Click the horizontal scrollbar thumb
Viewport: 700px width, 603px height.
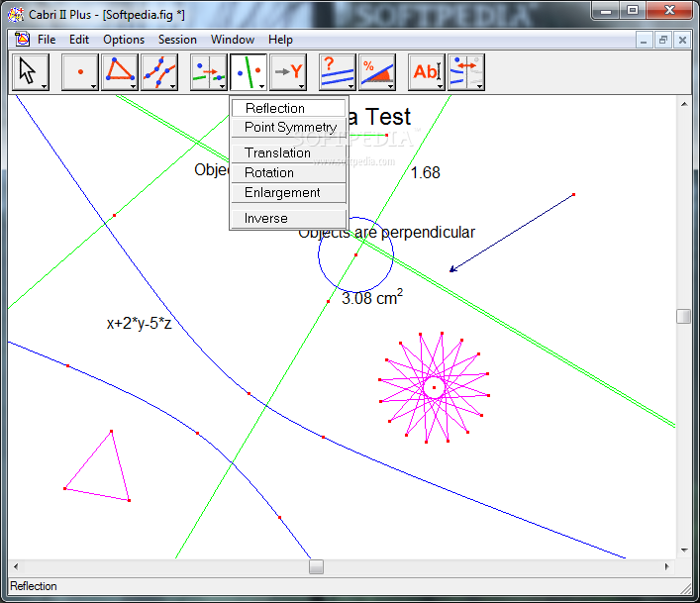point(316,566)
